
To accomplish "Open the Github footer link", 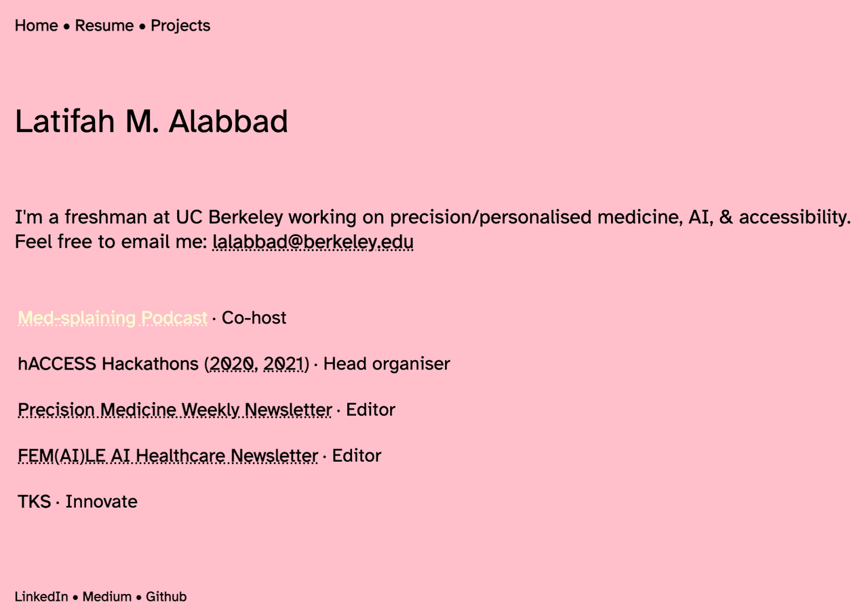I will [166, 597].
